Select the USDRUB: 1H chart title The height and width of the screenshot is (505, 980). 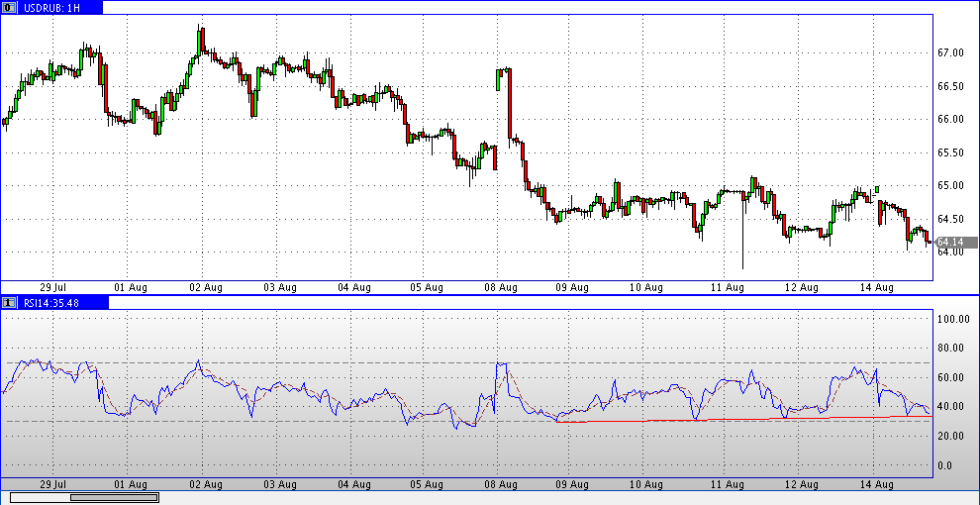click(51, 8)
